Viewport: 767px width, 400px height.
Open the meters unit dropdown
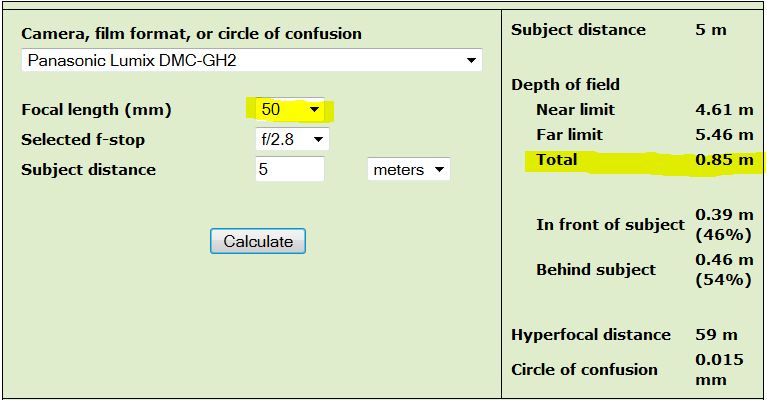[409, 169]
